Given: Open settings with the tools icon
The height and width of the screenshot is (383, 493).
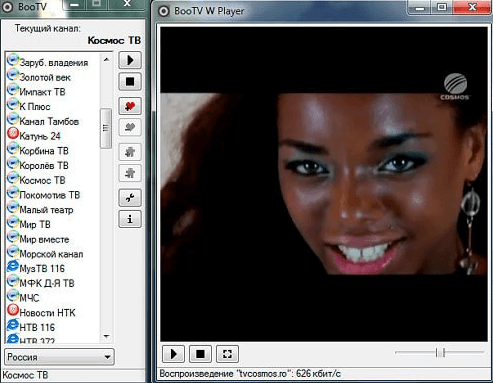Looking at the screenshot, I should point(130,198).
